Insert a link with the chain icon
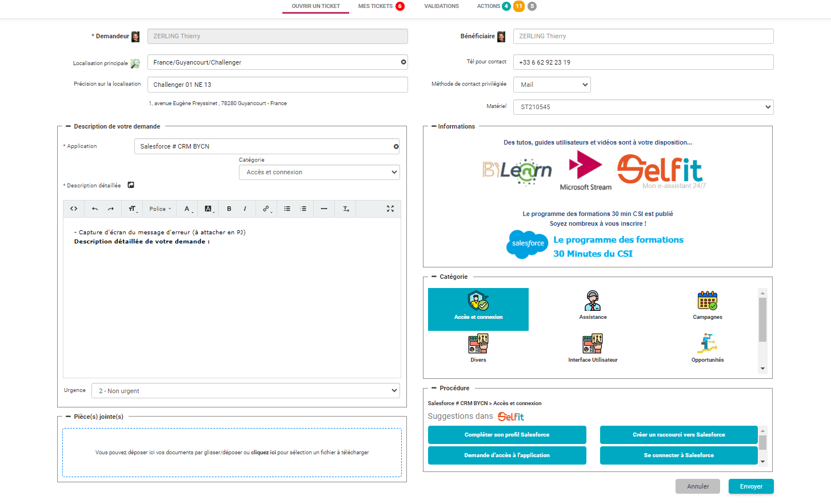The width and height of the screenshot is (831, 504). (266, 209)
